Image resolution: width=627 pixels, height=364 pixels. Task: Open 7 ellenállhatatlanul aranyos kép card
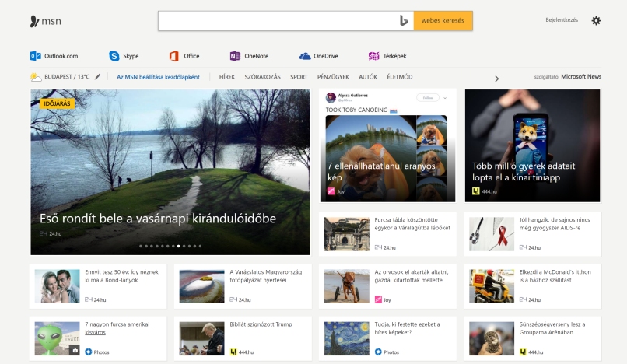(387, 145)
